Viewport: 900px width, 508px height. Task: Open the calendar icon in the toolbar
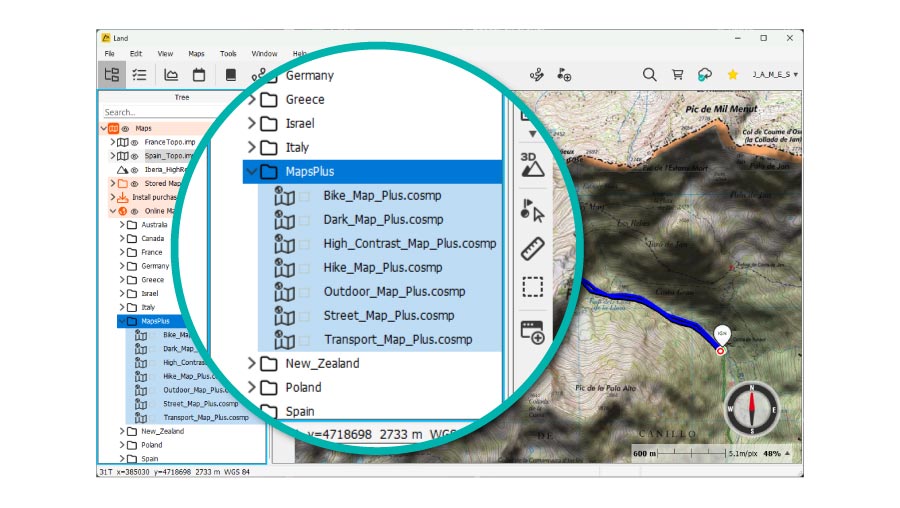coord(199,75)
